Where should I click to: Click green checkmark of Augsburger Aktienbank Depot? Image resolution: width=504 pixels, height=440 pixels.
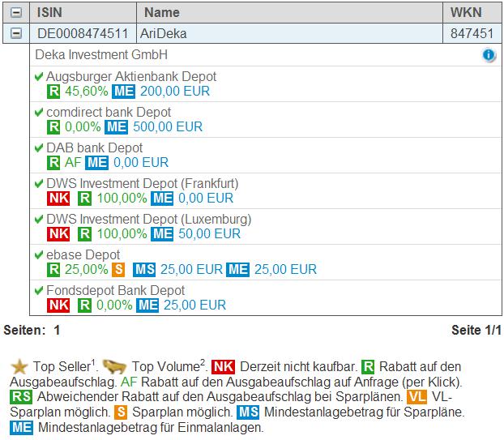39,76
